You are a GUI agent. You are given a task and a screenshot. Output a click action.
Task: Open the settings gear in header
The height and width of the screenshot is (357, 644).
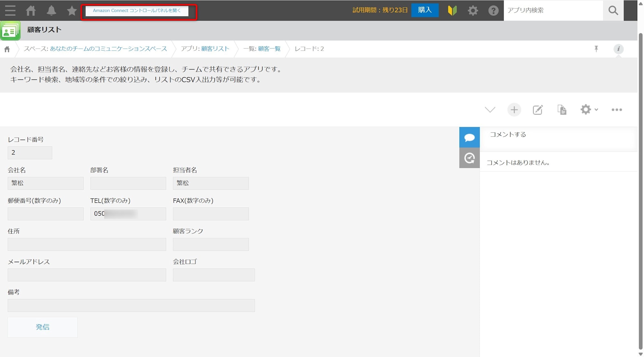[x=473, y=10]
